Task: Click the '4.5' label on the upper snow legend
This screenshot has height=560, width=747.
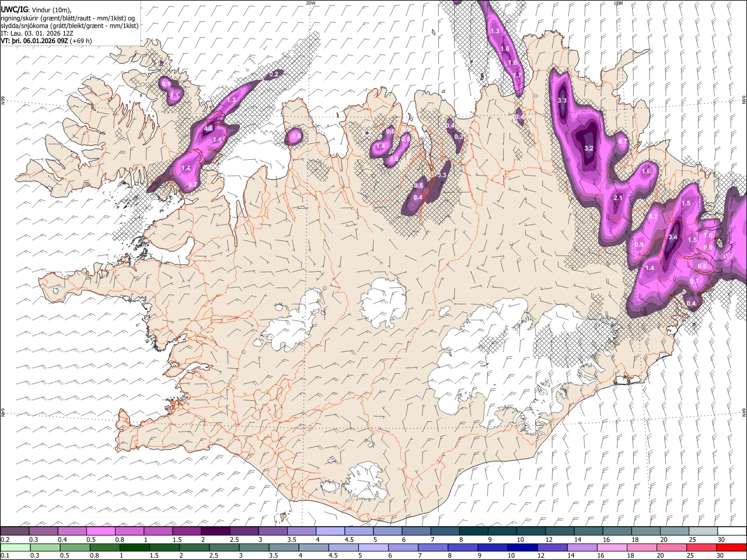Action: click(349, 540)
